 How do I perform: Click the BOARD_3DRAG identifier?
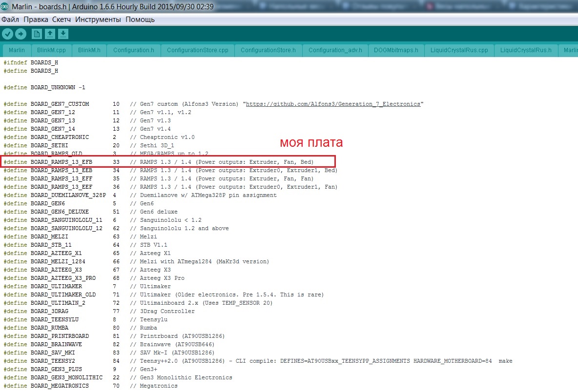pos(49,311)
